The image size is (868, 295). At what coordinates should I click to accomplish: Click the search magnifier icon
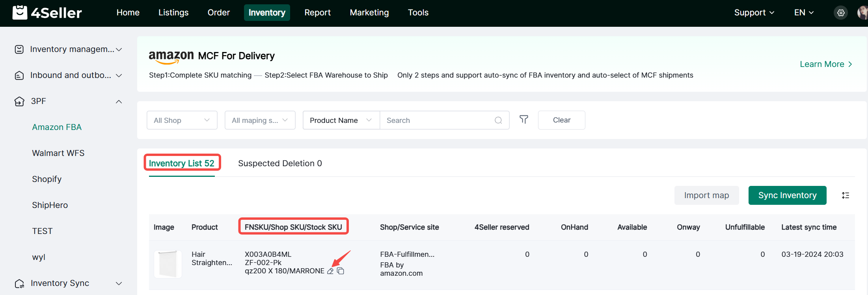click(498, 120)
